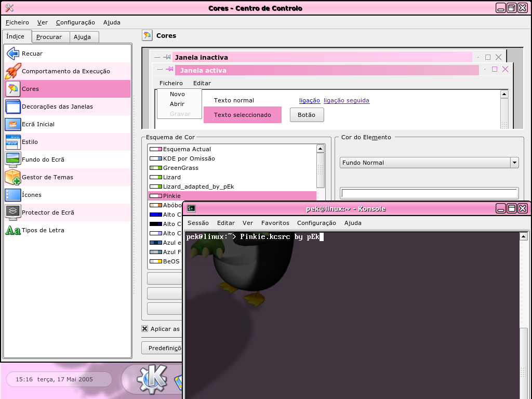
Task: Click the Konsole terminal title bar icon
Action: pyautogui.click(x=191, y=208)
